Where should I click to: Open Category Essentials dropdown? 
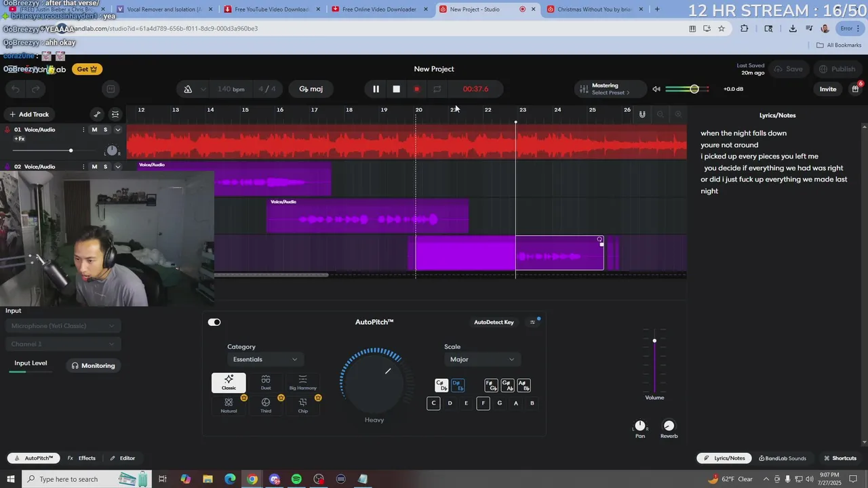tap(265, 359)
